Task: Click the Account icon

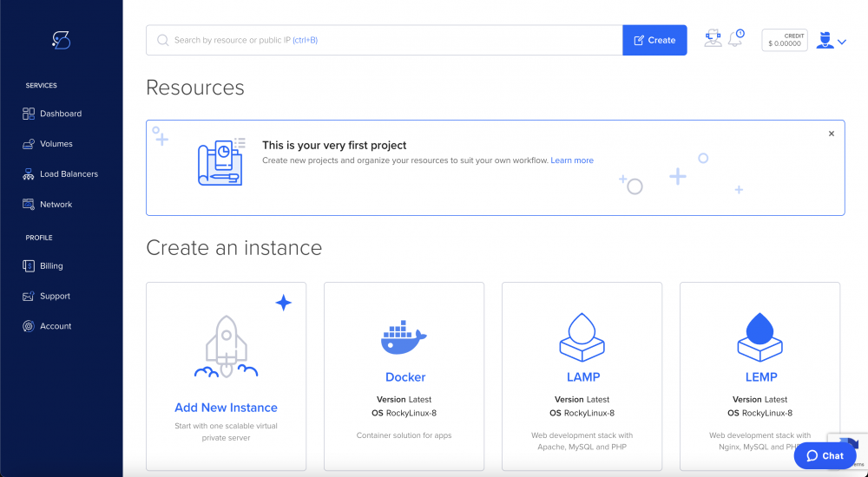Action: (29, 326)
